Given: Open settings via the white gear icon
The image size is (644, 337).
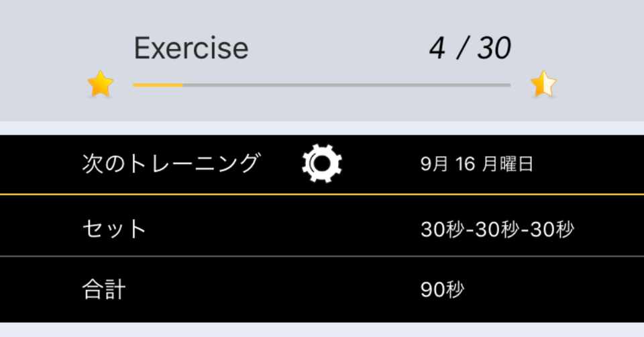Looking at the screenshot, I should [322, 164].
